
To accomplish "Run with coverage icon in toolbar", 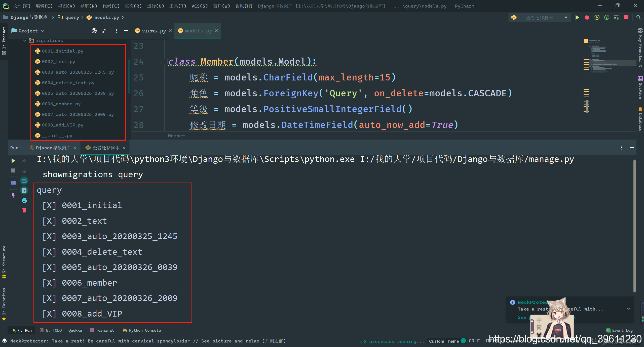I will click(597, 18).
